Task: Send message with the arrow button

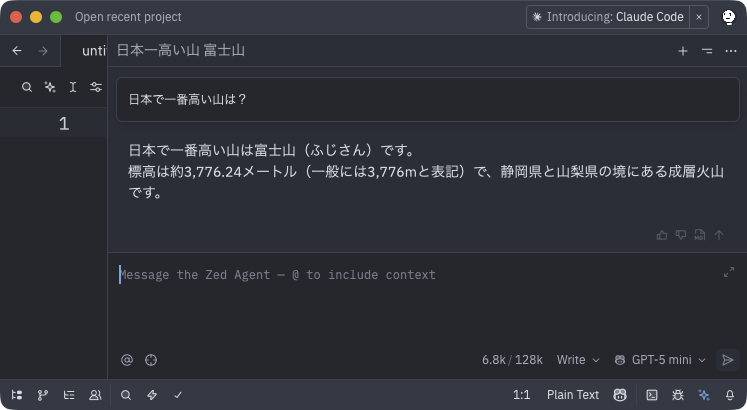Action: pos(727,360)
